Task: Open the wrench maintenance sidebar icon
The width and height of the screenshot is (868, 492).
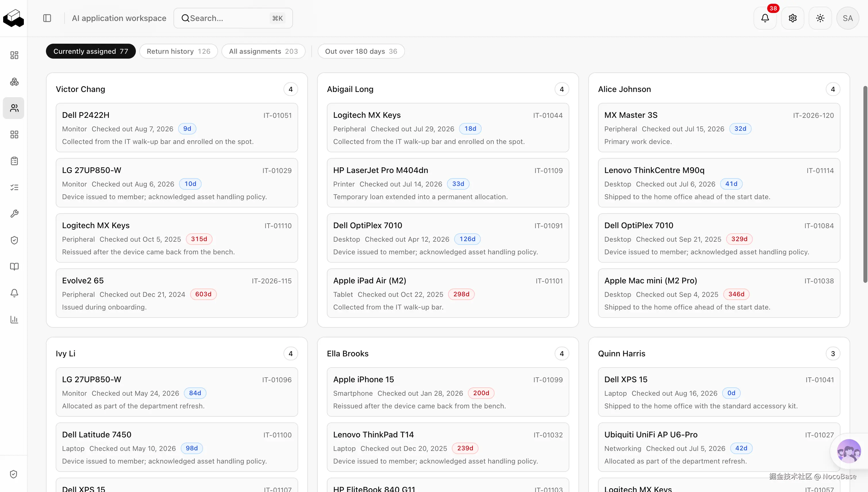Action: (14, 214)
